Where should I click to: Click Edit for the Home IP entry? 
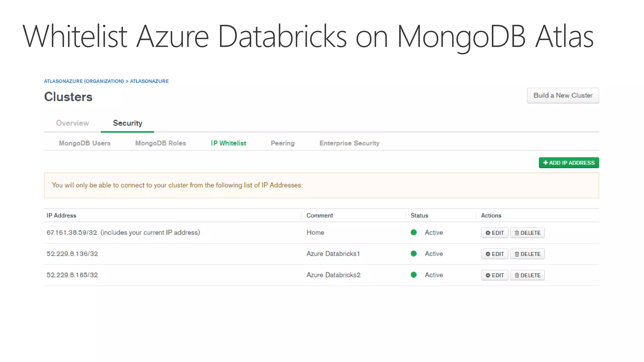coord(494,233)
